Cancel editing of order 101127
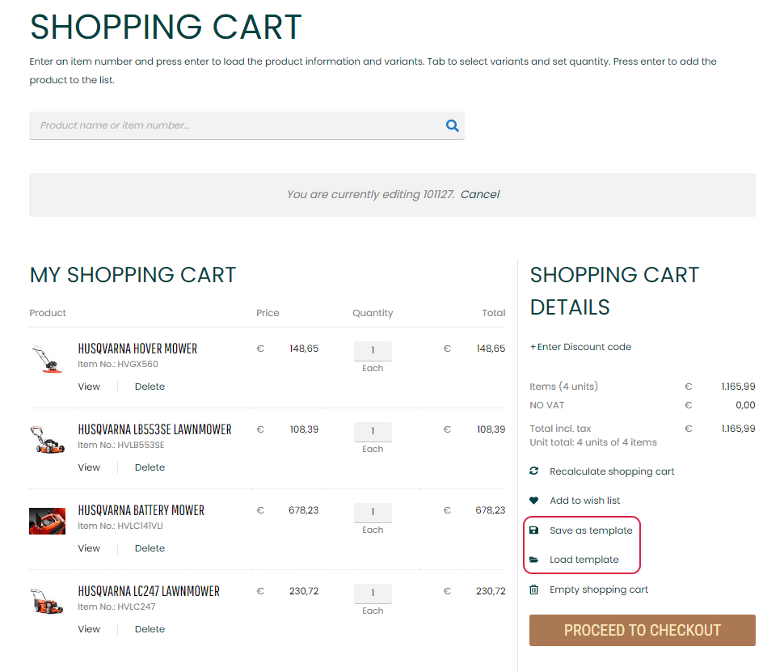This screenshot has width=784, height=672. [x=480, y=194]
